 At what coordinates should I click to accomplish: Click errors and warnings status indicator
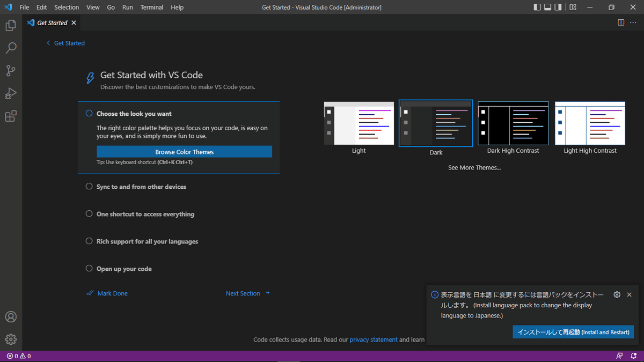19,356
